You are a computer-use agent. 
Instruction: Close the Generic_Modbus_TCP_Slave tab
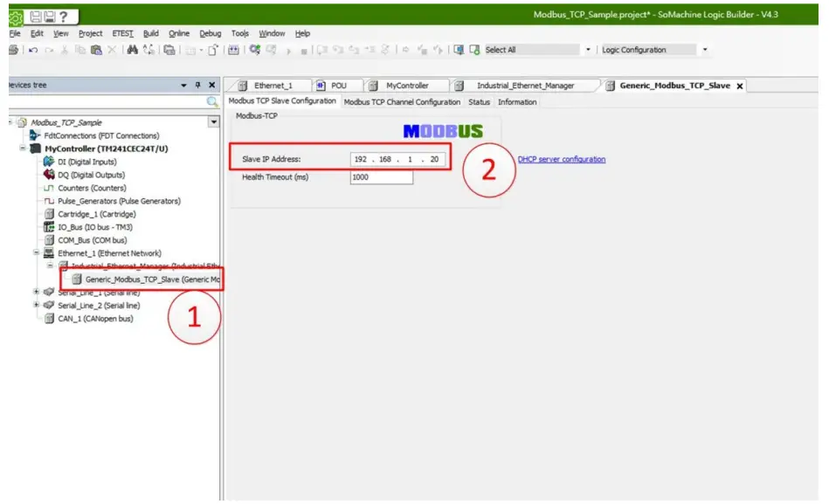(740, 86)
